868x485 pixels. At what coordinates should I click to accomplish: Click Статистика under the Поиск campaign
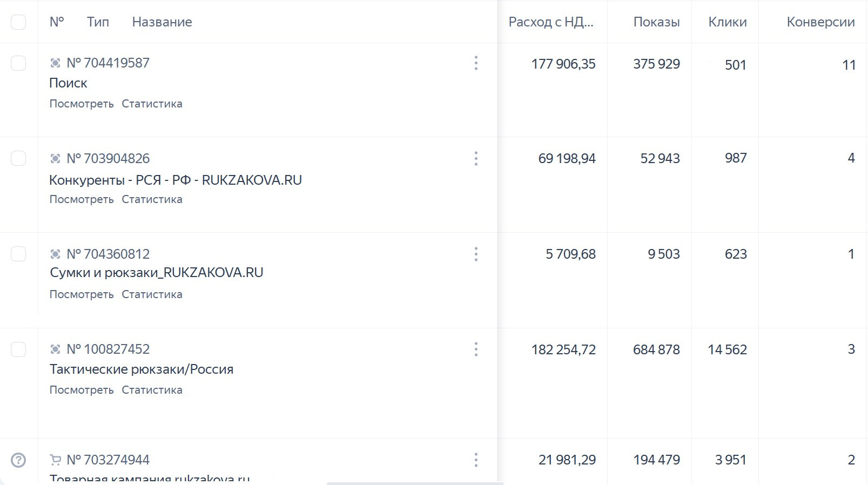pos(152,104)
